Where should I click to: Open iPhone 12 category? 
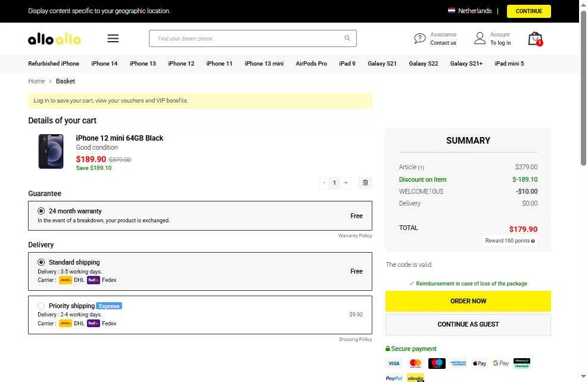[x=181, y=63]
